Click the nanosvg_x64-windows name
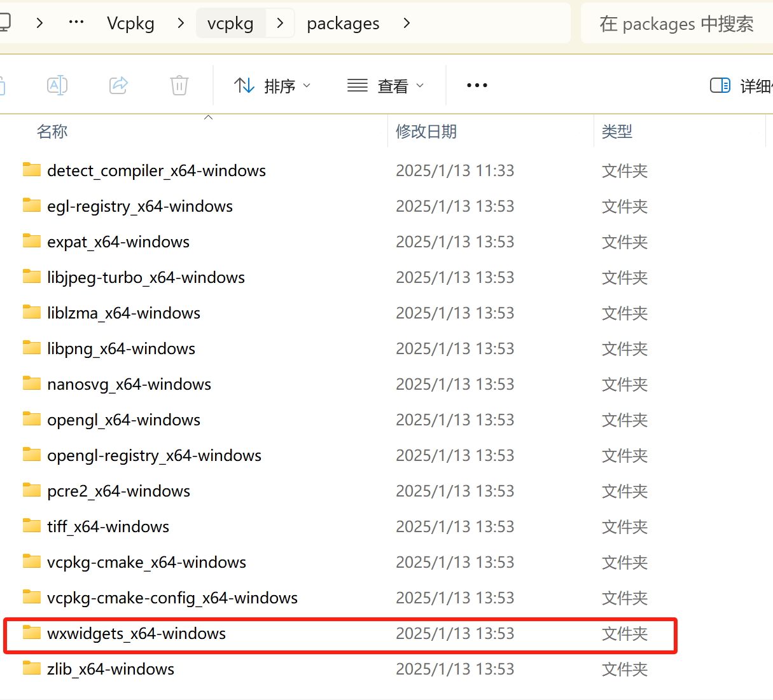The height and width of the screenshot is (700, 773). click(129, 385)
